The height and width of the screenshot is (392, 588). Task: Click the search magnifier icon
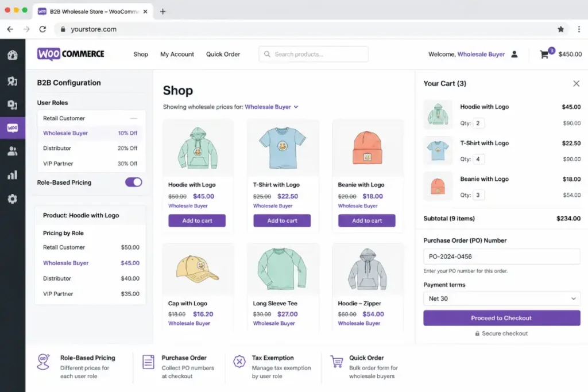pos(267,54)
